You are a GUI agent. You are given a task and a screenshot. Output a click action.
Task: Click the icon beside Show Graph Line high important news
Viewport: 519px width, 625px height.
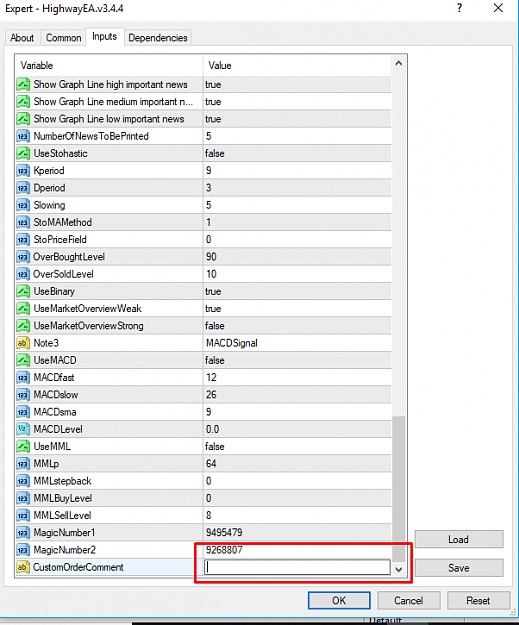coord(23,85)
